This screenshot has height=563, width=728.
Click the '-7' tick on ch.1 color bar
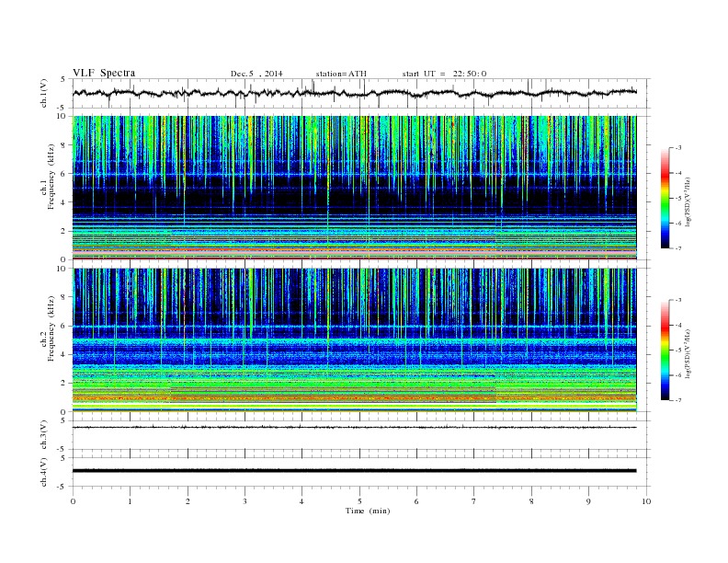(x=677, y=248)
